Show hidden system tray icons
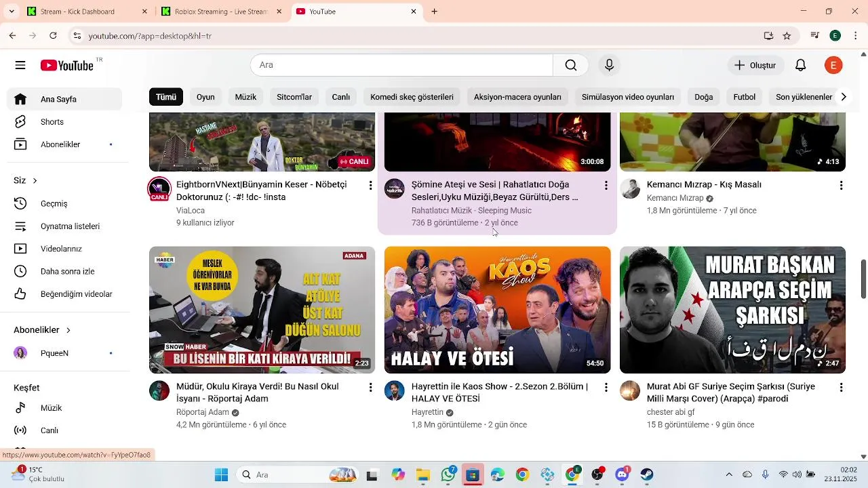The width and height of the screenshot is (868, 488). click(729, 474)
